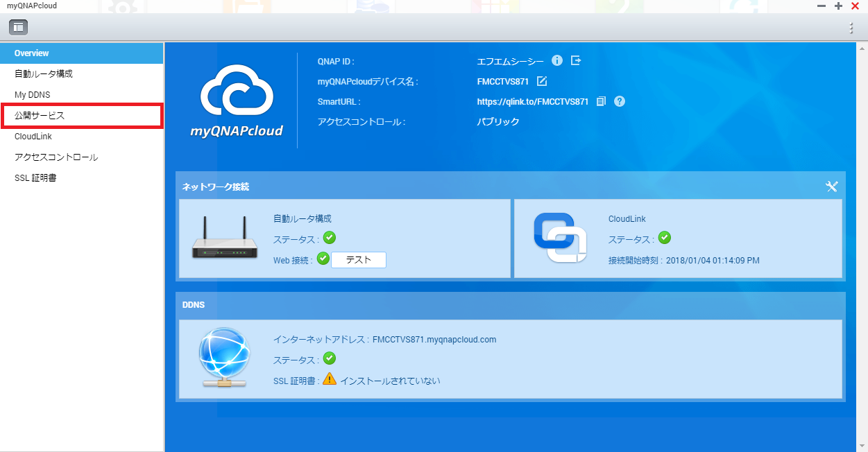Screen dimensions: 868x452
Task: Click the auto router status check mark
Action: (x=330, y=238)
